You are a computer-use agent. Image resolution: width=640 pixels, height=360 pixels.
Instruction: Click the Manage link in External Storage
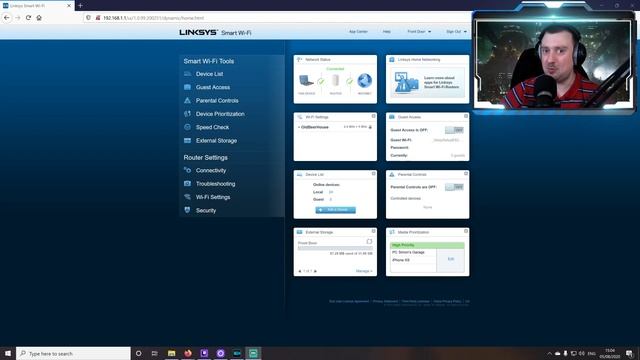[x=364, y=271]
